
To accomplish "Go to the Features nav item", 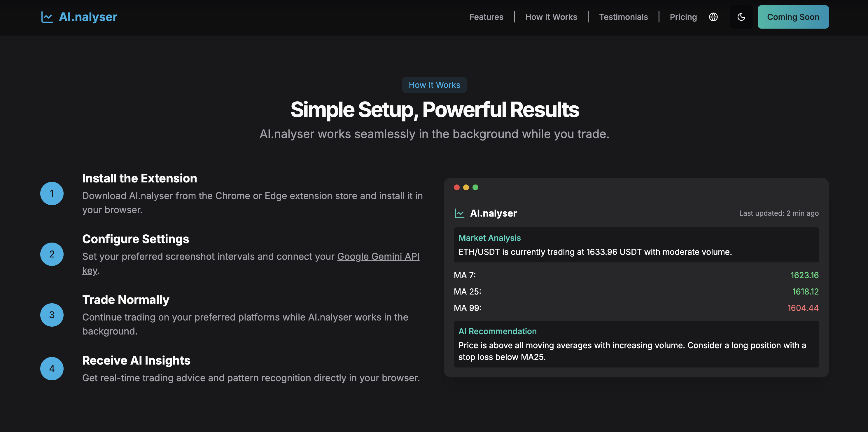I will point(486,17).
